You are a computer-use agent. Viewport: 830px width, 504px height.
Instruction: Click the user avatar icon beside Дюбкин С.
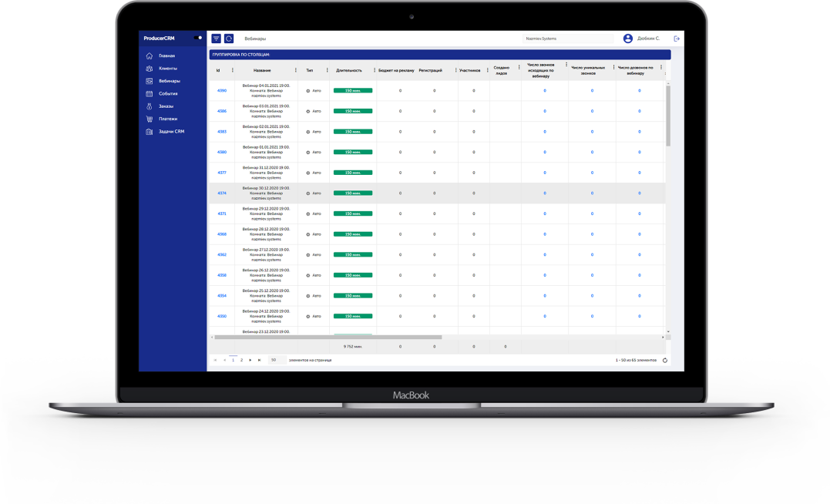point(628,39)
